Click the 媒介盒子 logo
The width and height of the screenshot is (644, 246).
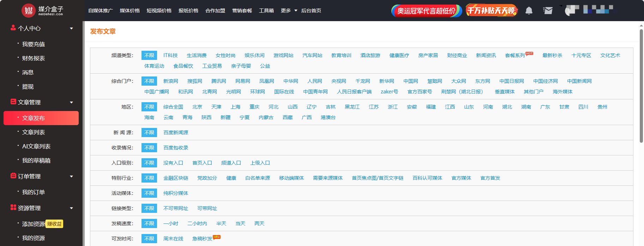click(x=42, y=11)
